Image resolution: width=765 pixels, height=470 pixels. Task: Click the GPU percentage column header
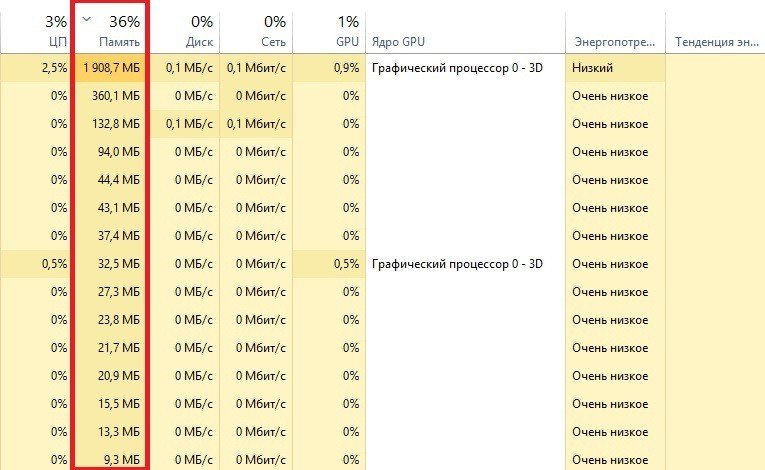[329, 31]
